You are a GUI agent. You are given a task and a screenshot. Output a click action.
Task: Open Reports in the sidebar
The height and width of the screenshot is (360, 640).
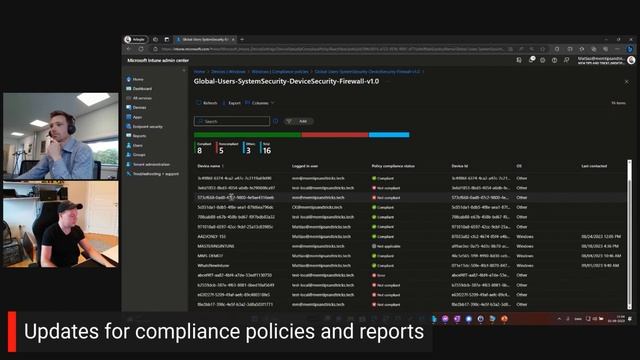point(136,136)
